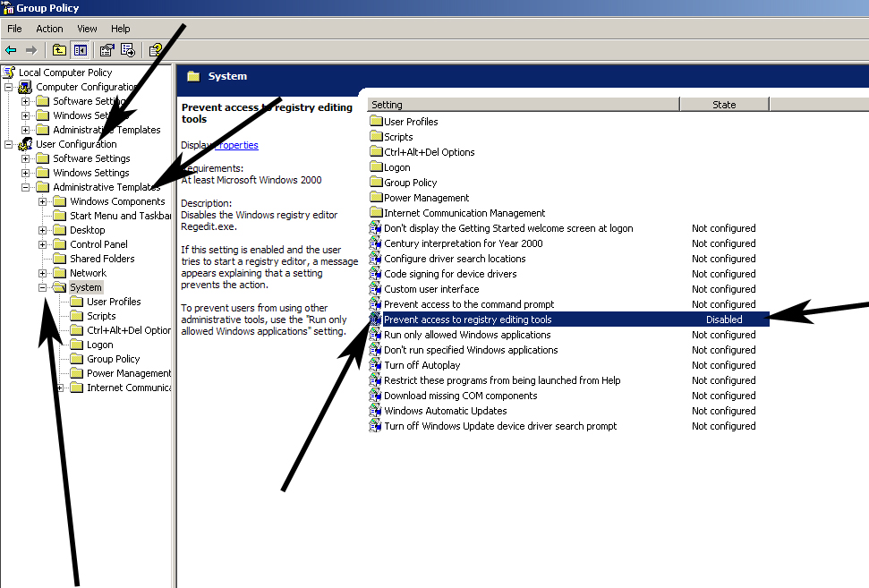Select the 'Turn off Autoplay' setting
The image size is (869, 588).
(422, 365)
